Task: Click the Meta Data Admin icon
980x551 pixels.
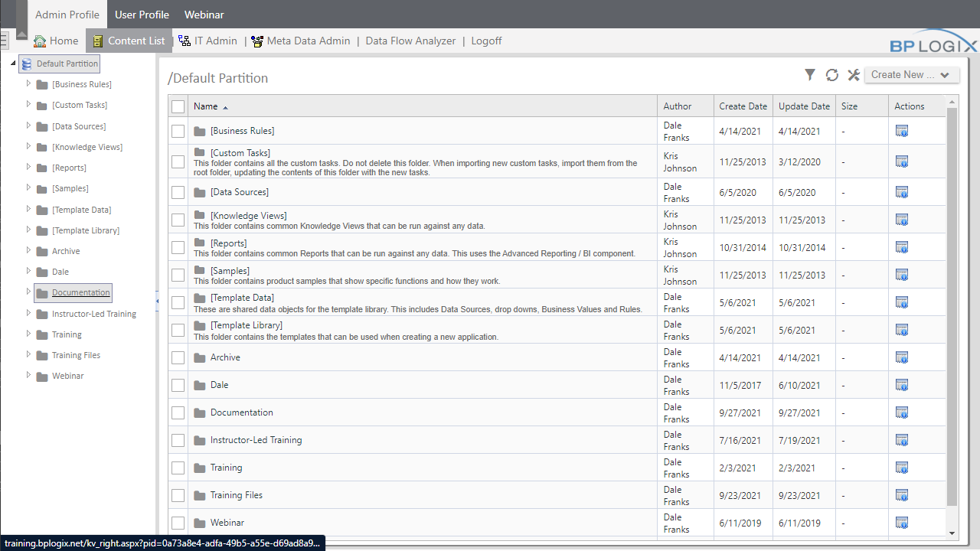Action: 257,41
